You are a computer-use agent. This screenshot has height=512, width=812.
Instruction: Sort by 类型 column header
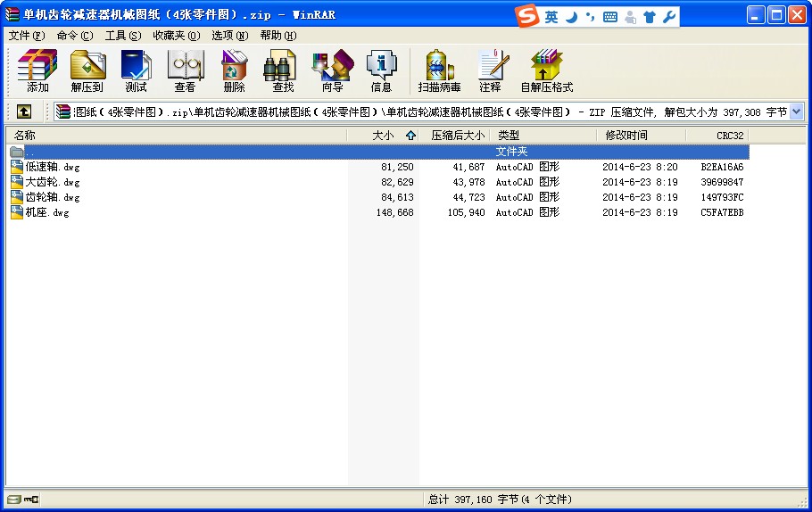click(x=543, y=136)
